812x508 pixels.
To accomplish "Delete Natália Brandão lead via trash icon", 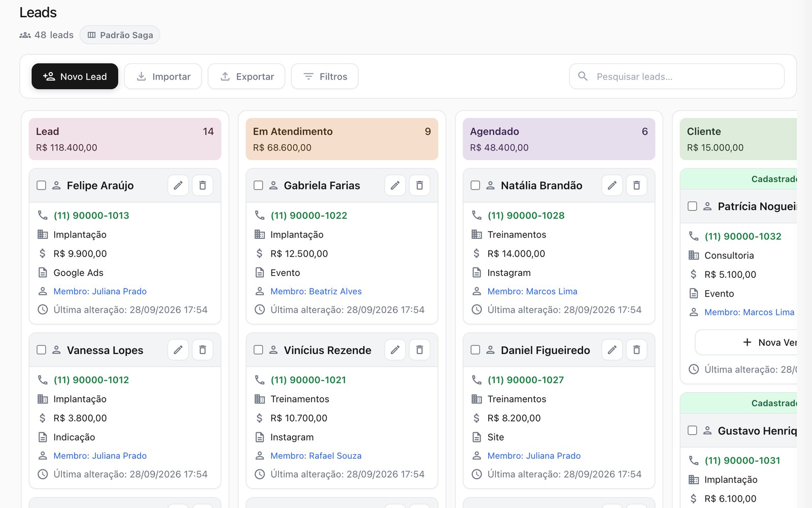I will click(x=636, y=185).
